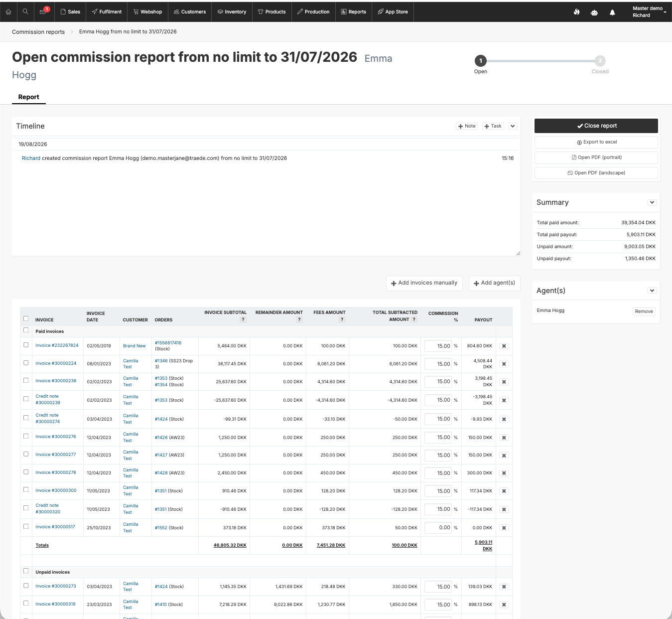Open the Master demo Richard user menu
The image size is (672, 619).
[649, 12]
